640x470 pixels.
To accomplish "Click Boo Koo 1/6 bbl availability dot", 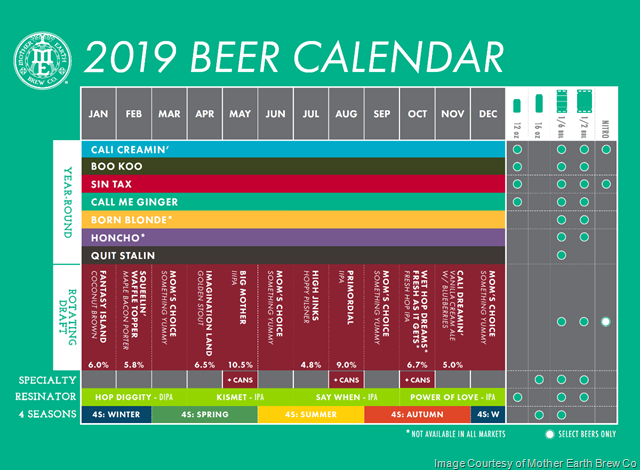I will tap(561, 166).
